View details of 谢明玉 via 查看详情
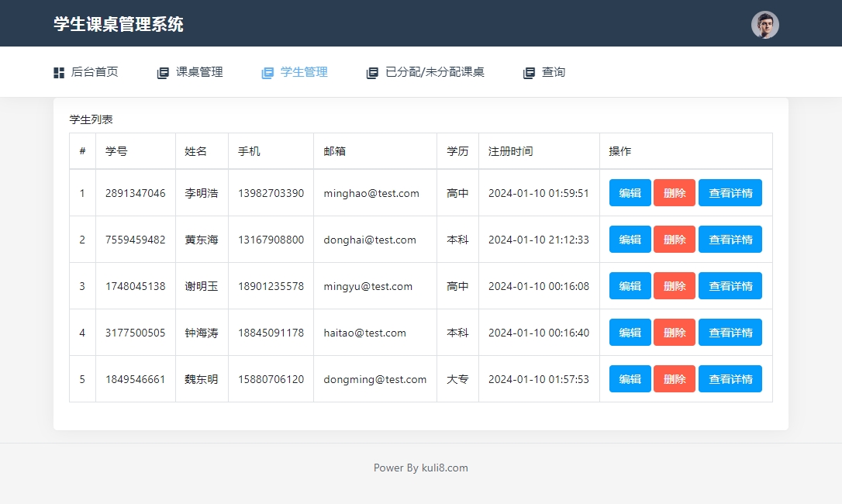Screen dimensions: 842x504 730,286
